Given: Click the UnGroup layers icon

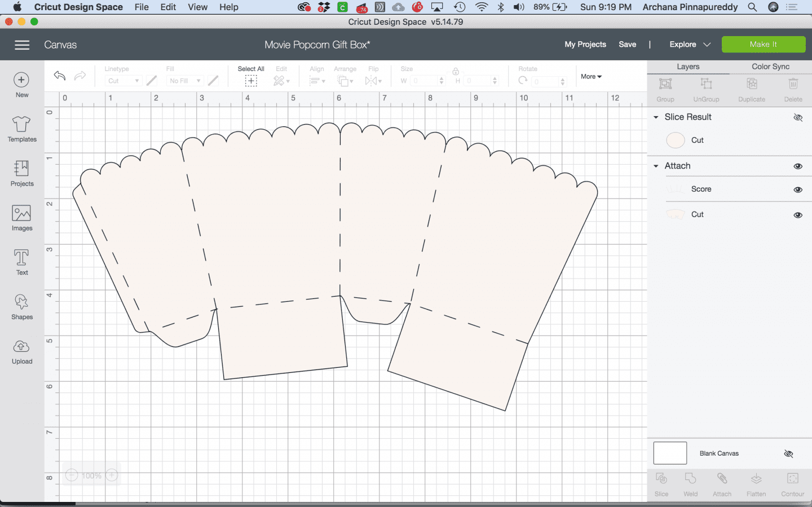Looking at the screenshot, I should (706, 84).
